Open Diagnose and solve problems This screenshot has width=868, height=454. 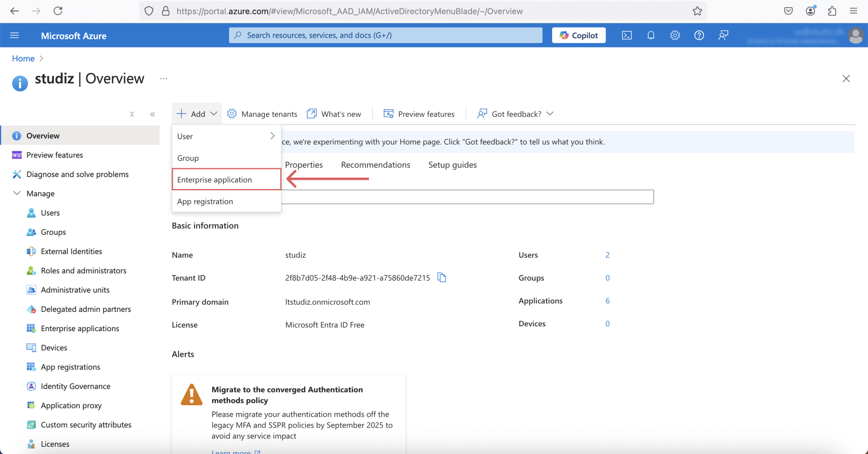(80, 174)
